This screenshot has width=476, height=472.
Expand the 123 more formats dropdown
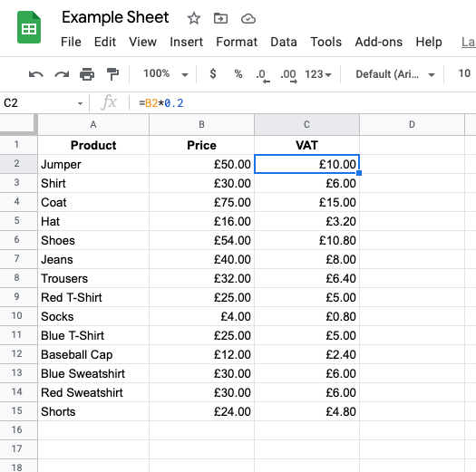pyautogui.click(x=318, y=74)
